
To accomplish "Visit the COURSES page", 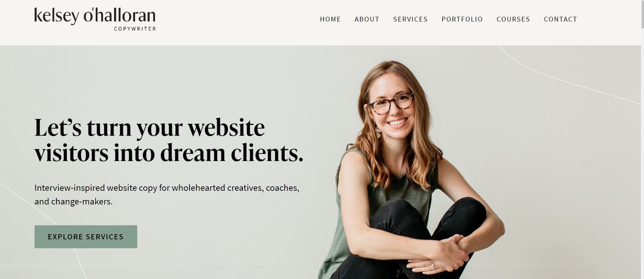I will pyautogui.click(x=513, y=19).
